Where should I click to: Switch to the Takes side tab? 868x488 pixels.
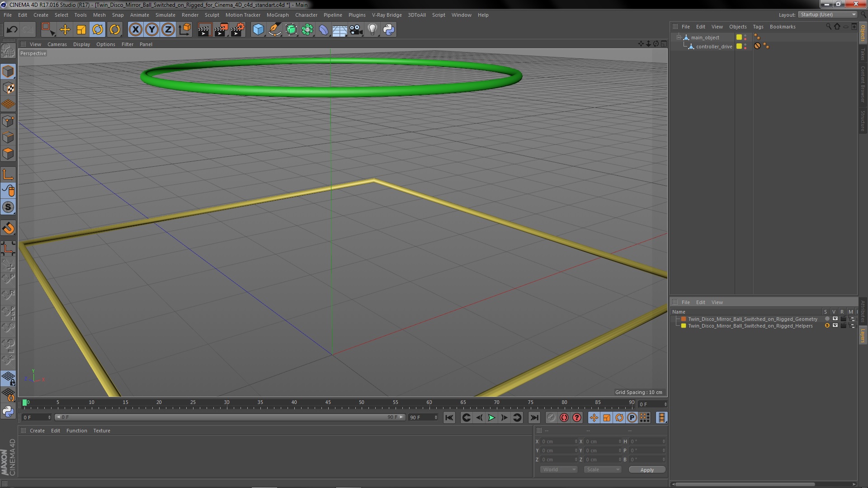pos(863,54)
